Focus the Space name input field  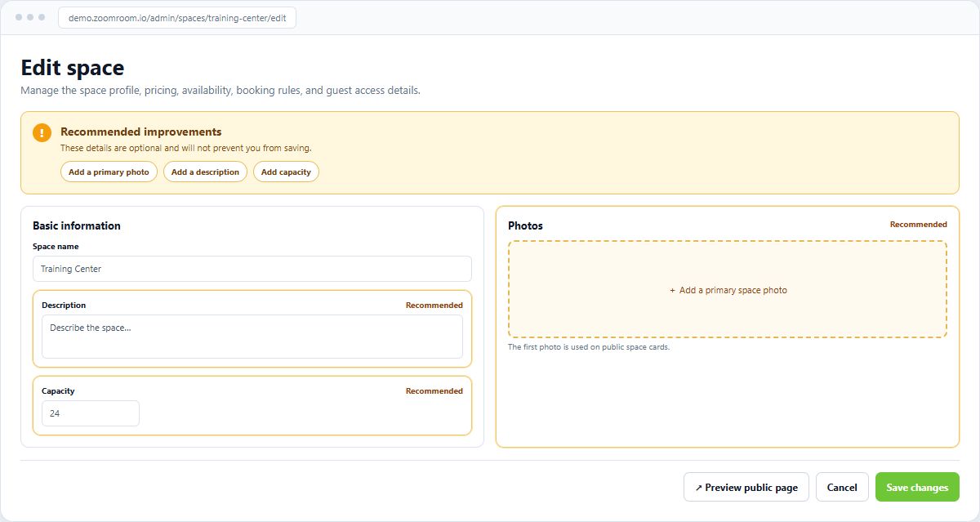[x=252, y=269]
